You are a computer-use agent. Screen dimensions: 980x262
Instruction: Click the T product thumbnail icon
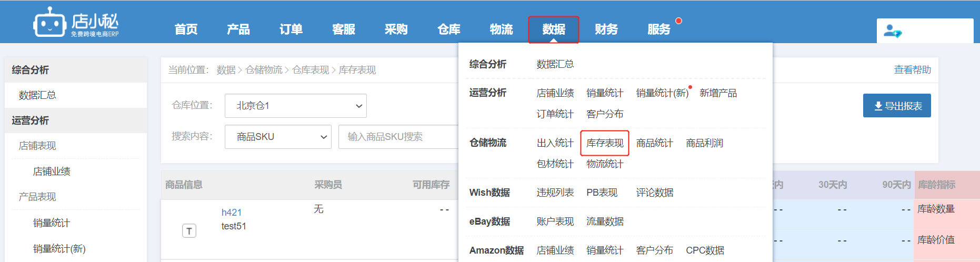(189, 231)
